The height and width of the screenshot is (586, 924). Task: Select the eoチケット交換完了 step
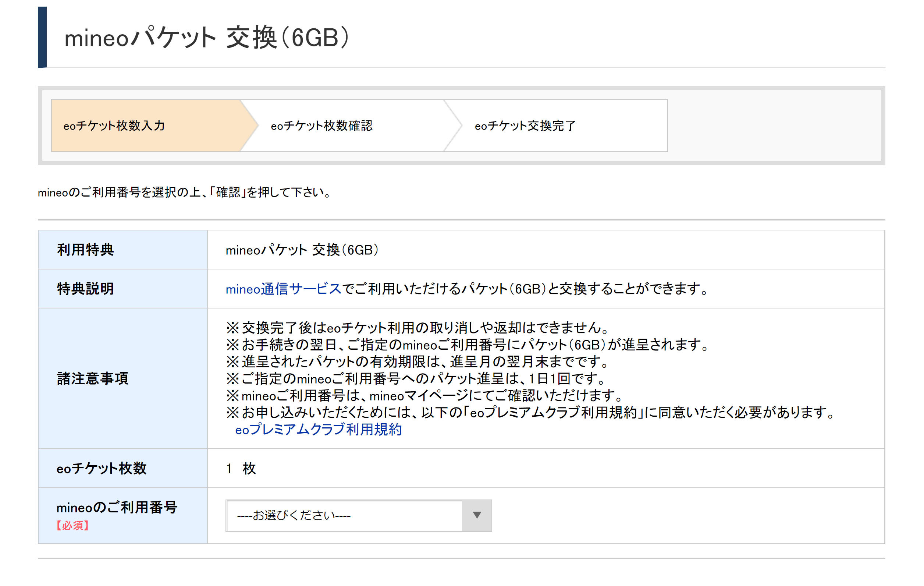coord(525,126)
